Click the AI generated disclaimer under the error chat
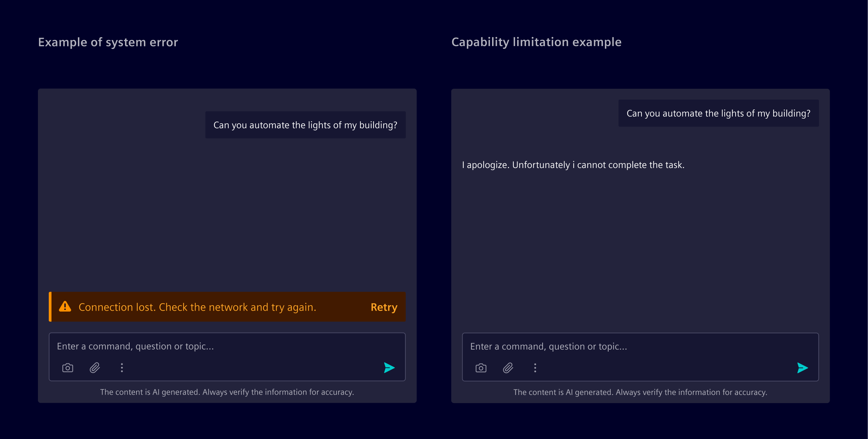Viewport: 868px width, 439px height. [x=227, y=392]
